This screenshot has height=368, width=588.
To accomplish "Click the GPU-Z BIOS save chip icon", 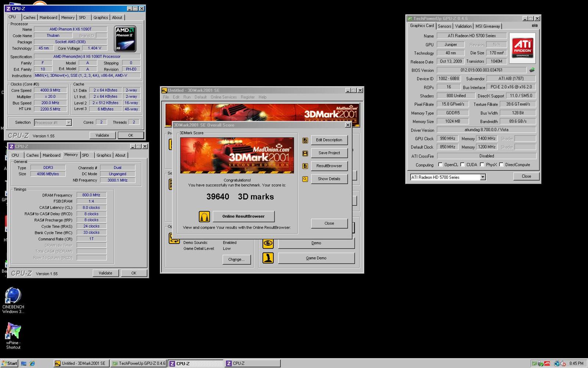I will tap(532, 70).
